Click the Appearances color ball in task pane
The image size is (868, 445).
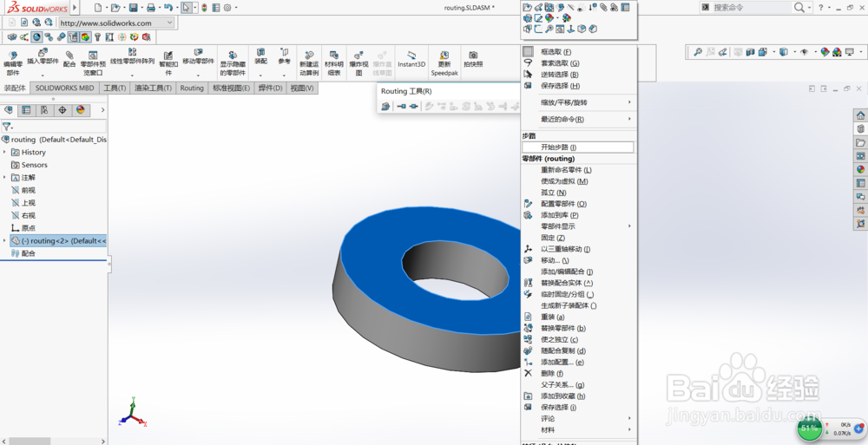pos(860,169)
